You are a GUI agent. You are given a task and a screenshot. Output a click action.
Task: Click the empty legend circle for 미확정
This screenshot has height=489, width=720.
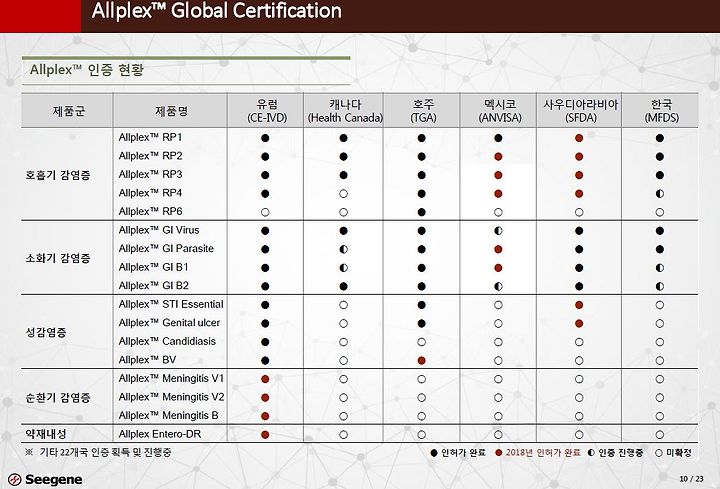(x=659, y=453)
